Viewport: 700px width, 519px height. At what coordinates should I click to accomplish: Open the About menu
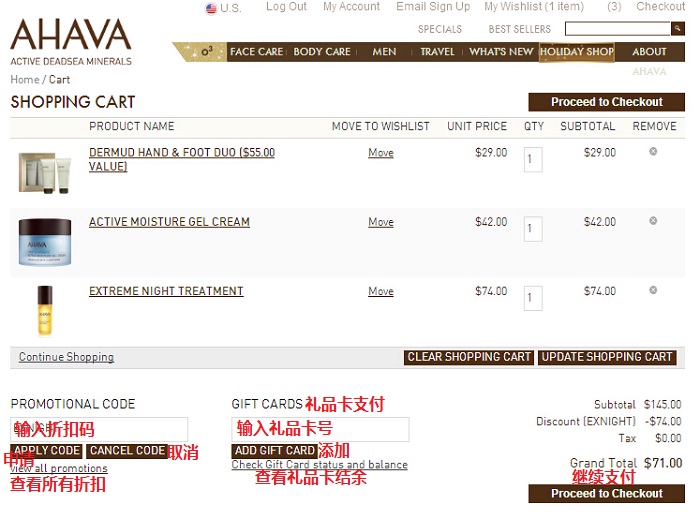coord(649,52)
